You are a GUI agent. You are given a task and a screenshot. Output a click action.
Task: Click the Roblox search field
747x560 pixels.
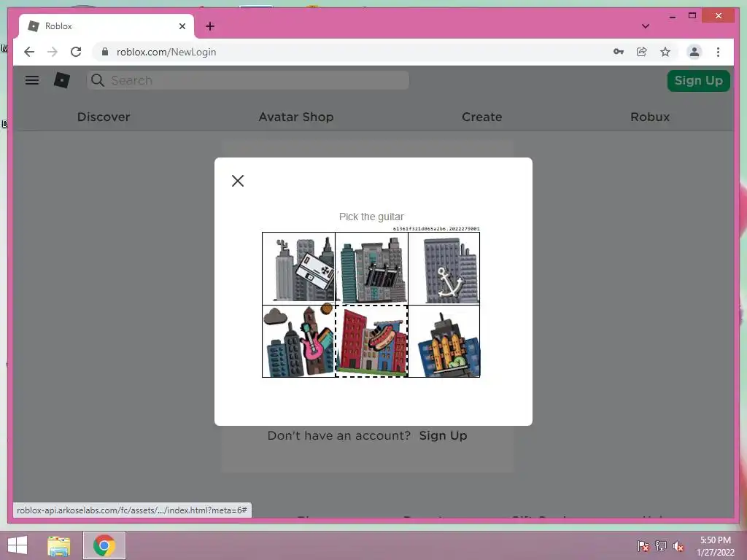tap(248, 80)
